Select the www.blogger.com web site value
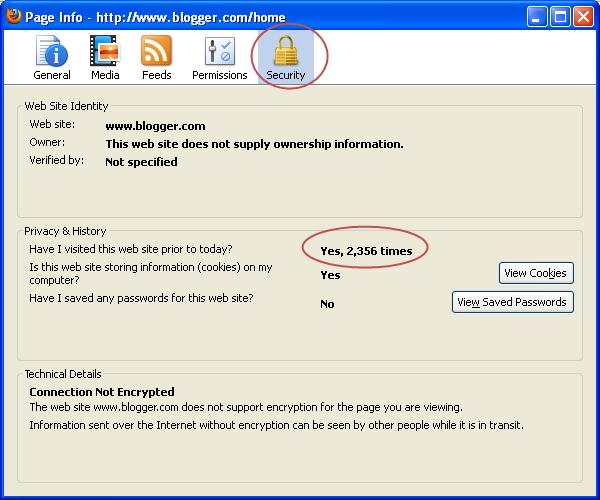This screenshot has width=600, height=500. point(155,126)
